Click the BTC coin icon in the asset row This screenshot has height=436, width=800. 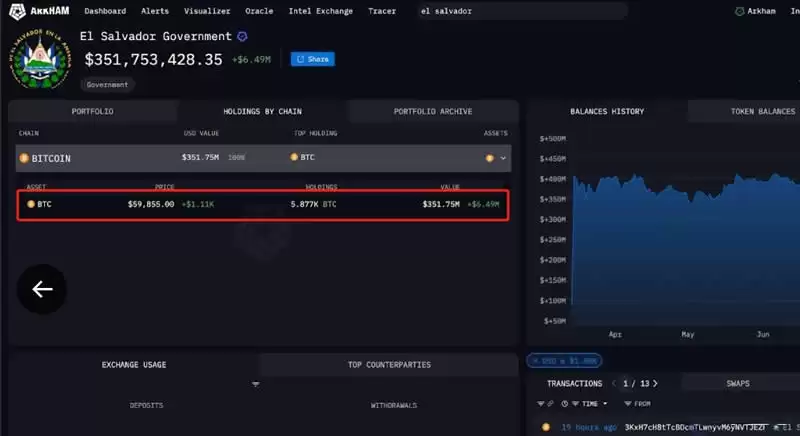click(31, 204)
